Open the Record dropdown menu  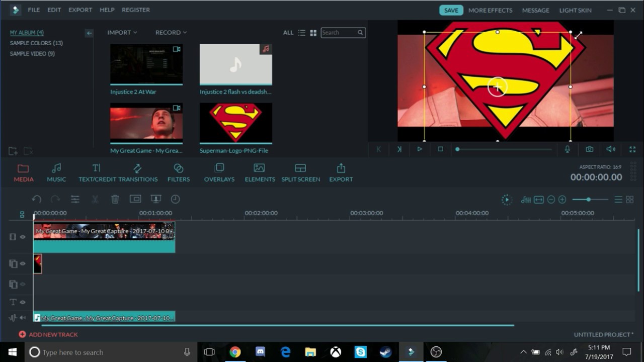[171, 32]
